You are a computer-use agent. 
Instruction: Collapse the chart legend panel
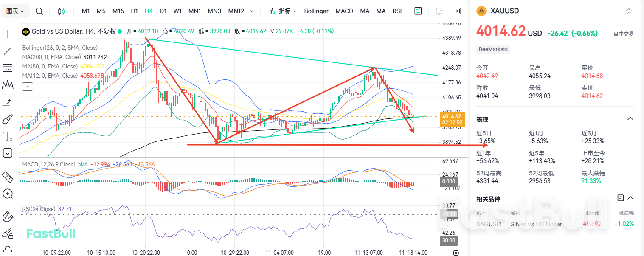pos(27,86)
